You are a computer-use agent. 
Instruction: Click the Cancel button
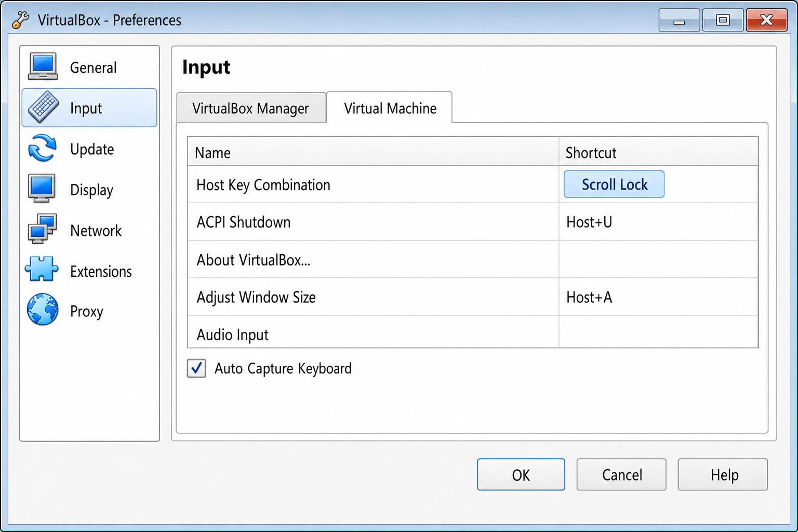621,474
